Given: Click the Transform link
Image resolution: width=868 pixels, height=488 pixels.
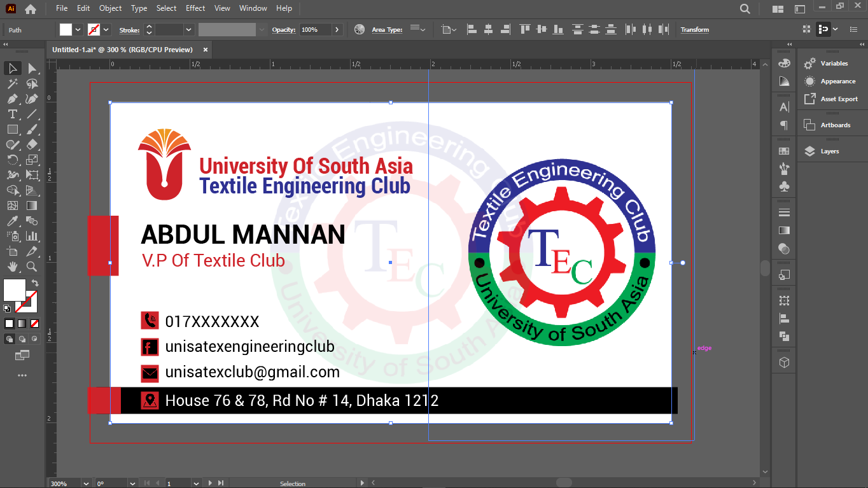Looking at the screenshot, I should [695, 30].
